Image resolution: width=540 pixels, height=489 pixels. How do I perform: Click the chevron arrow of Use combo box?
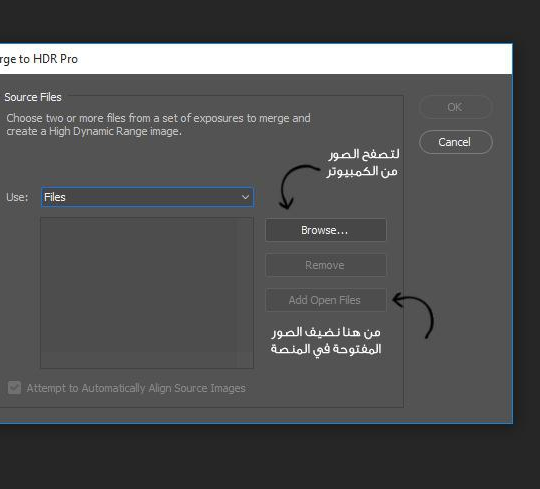pos(245,197)
